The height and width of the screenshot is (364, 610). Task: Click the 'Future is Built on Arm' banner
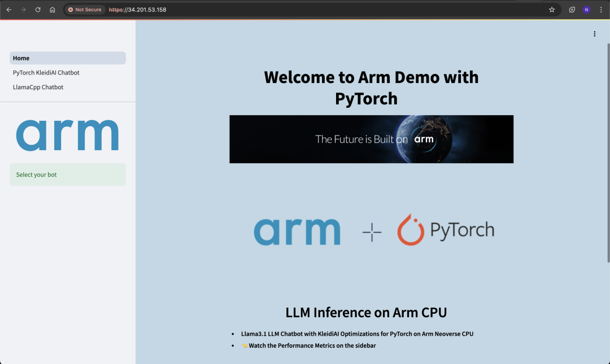pos(371,139)
